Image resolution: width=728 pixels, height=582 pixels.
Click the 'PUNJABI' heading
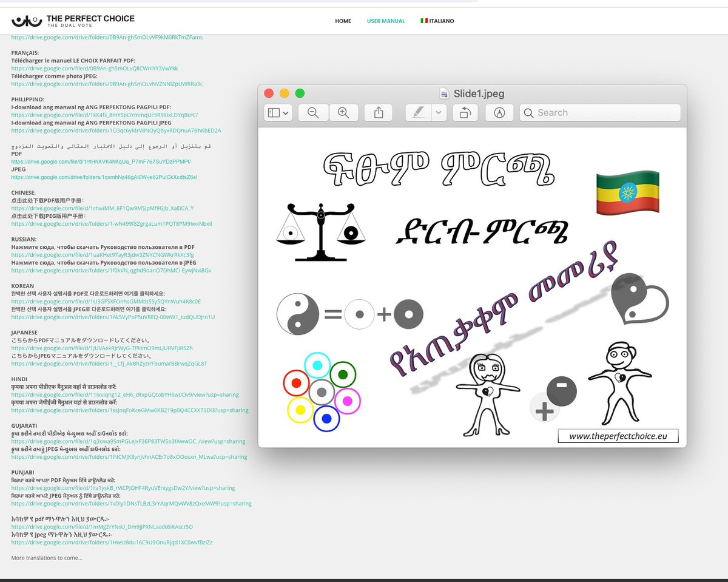pyautogui.click(x=22, y=472)
